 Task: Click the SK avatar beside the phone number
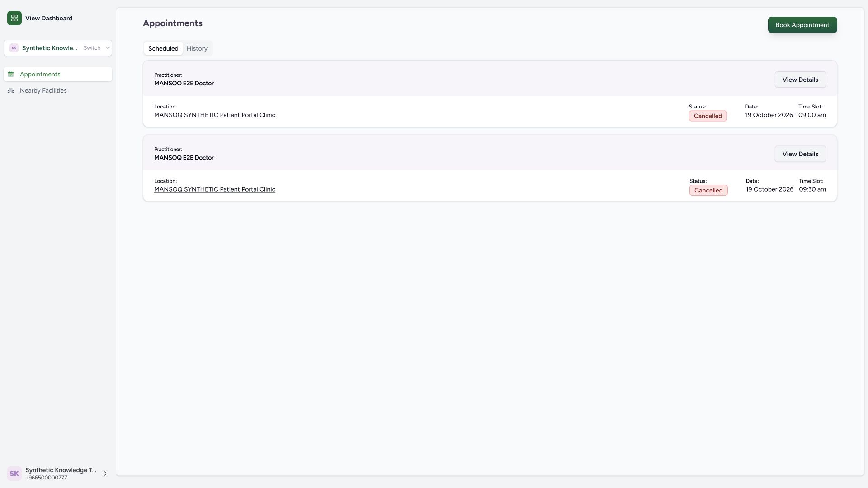point(14,474)
